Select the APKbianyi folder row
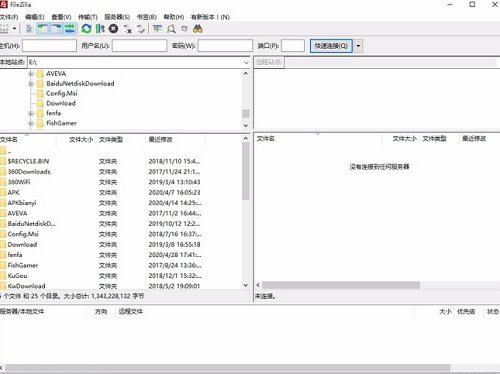This screenshot has height=374, width=500. point(120,203)
